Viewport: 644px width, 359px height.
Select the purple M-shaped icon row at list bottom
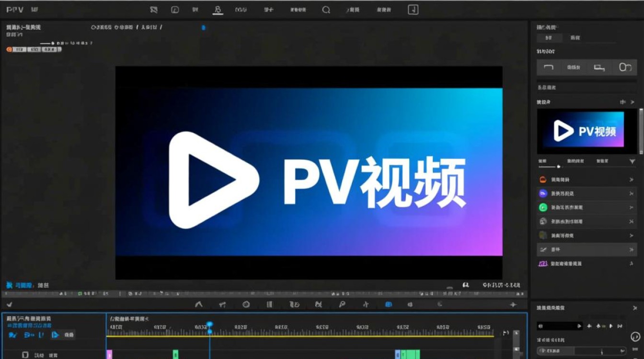[587, 264]
